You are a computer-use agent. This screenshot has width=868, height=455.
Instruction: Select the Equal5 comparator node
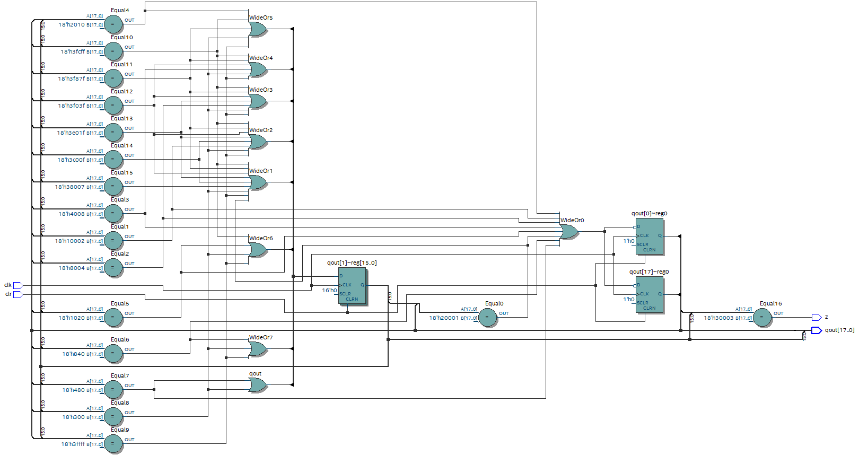click(113, 318)
